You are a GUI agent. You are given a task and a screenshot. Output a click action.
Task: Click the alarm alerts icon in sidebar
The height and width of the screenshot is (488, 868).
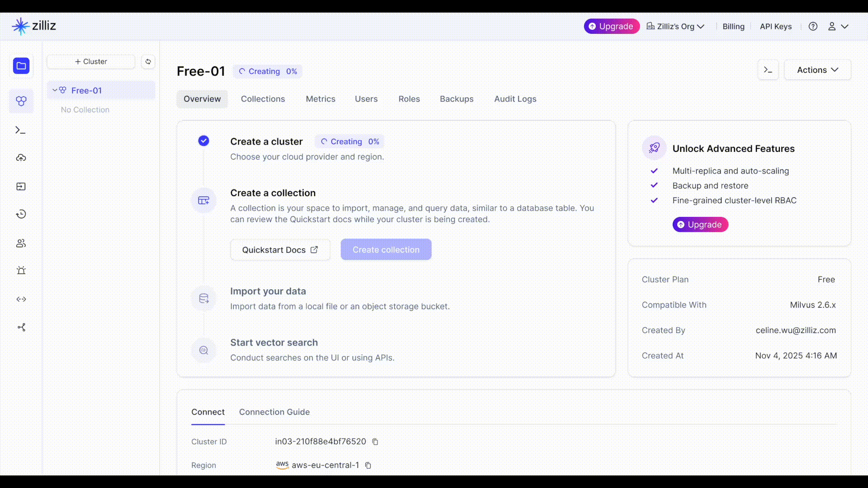click(21, 270)
